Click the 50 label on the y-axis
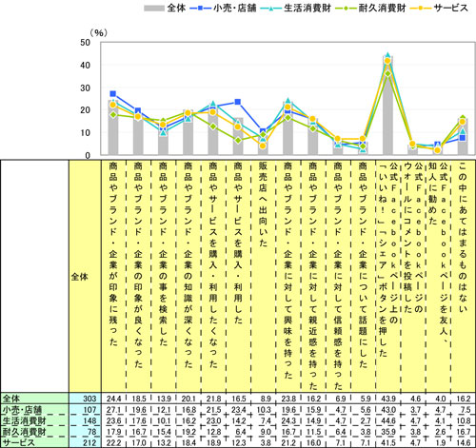The height and width of the screenshot is (448, 476). click(85, 42)
